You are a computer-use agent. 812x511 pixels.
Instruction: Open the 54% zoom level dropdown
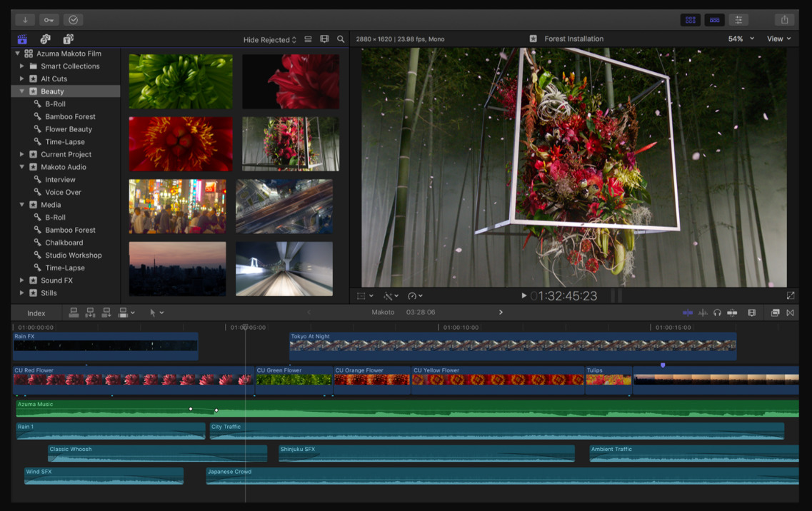pyautogui.click(x=741, y=39)
